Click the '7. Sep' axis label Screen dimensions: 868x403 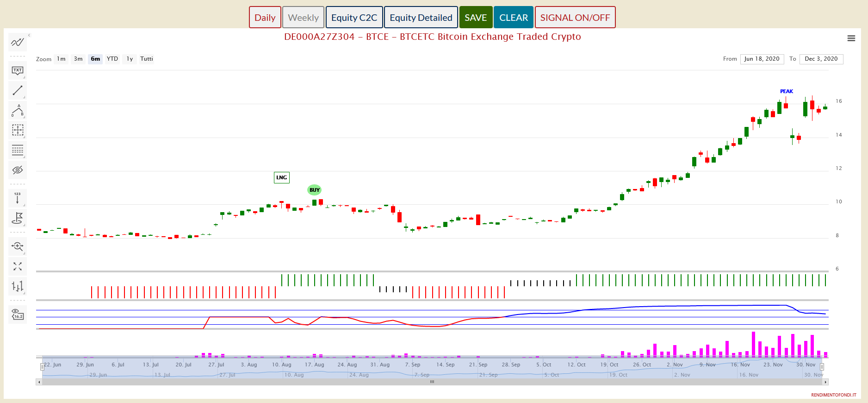[413, 365]
